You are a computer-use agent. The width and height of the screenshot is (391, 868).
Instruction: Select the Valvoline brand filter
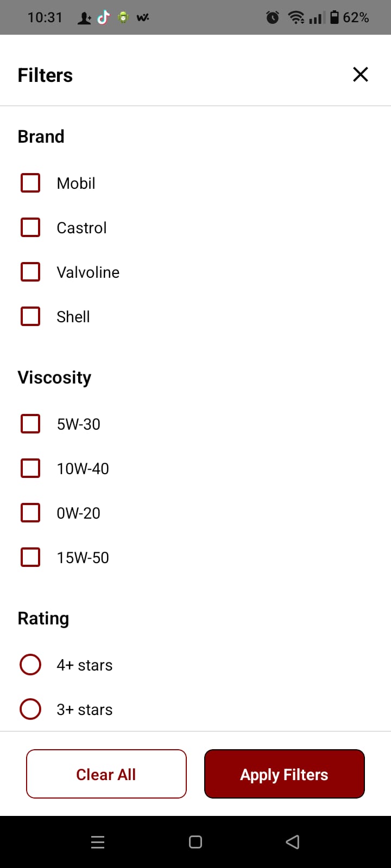[x=30, y=272]
